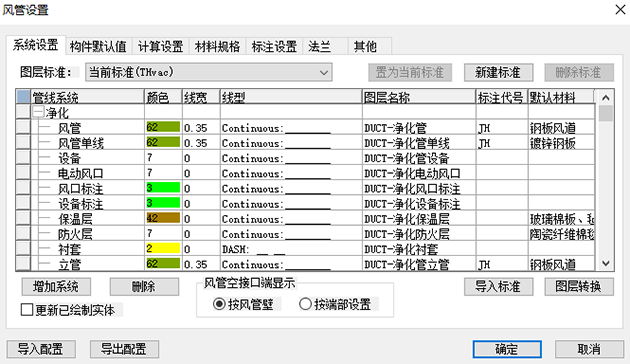Click the 图层转换 button
This screenshot has height=364, width=630.
pos(579,286)
